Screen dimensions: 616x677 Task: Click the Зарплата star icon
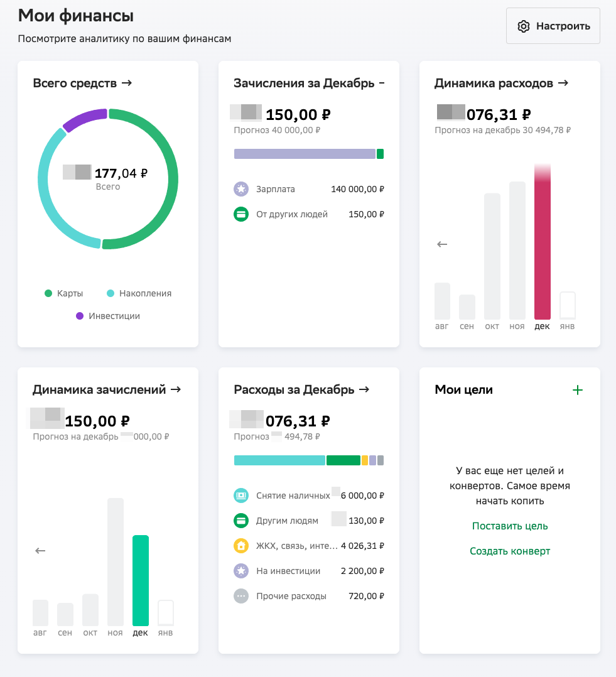(241, 189)
